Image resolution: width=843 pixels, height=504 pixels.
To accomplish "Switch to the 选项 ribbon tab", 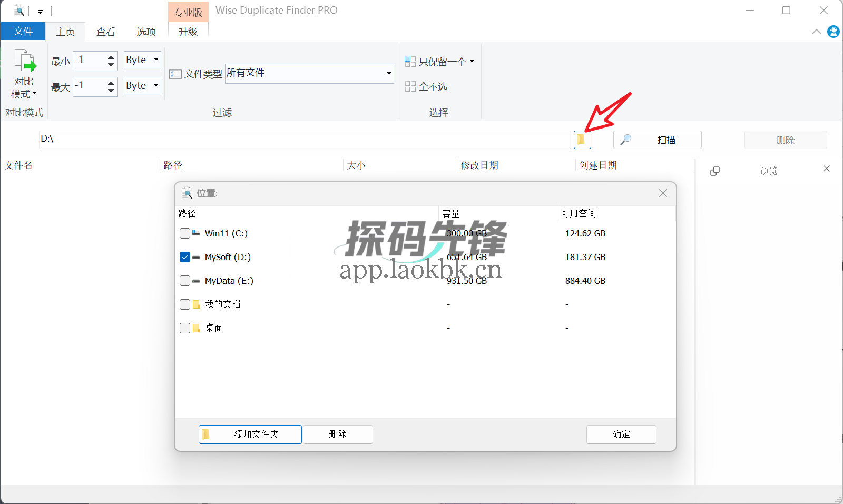I will (146, 32).
